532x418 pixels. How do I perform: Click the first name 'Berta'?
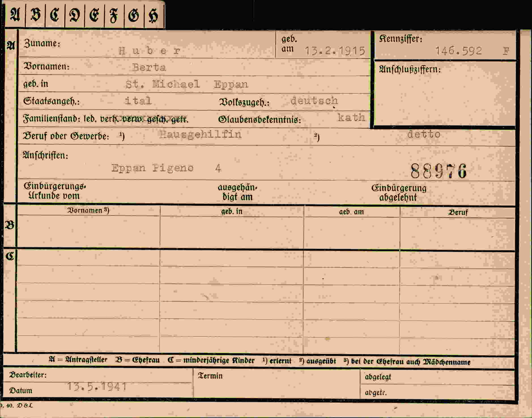click(x=149, y=68)
